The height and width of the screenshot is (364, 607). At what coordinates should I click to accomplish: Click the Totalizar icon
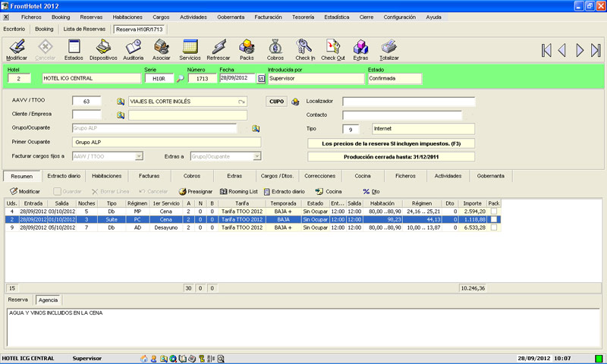point(388,47)
